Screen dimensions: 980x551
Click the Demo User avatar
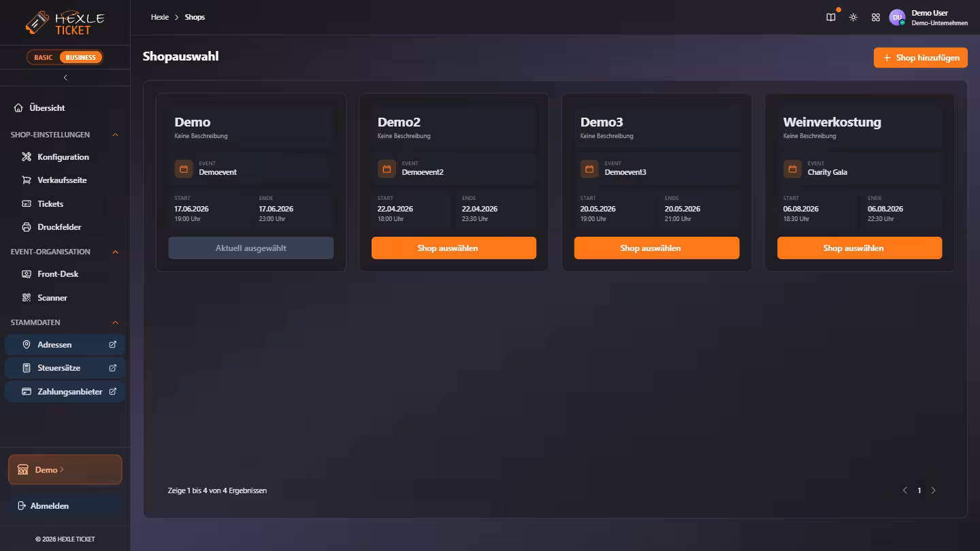pyautogui.click(x=897, y=18)
